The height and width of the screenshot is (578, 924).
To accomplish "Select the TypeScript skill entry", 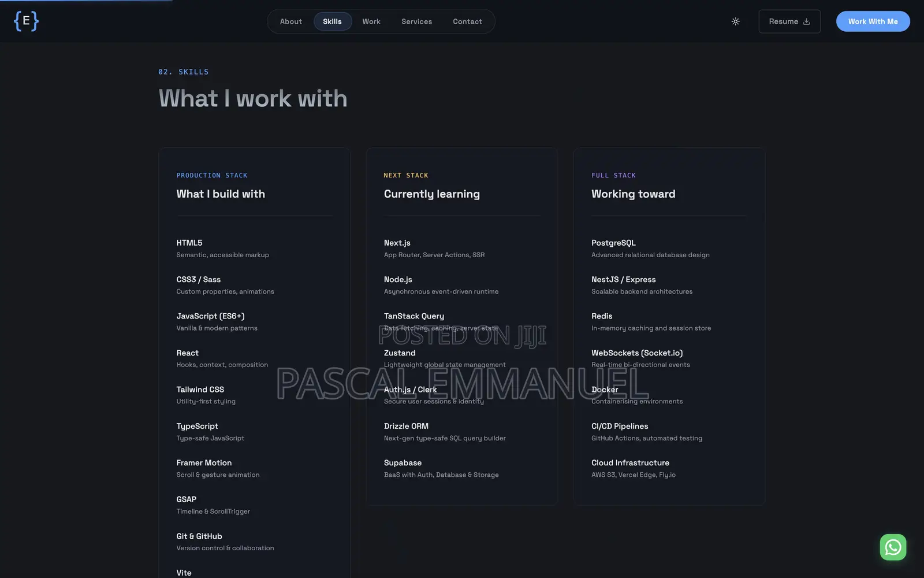I will coord(197,426).
